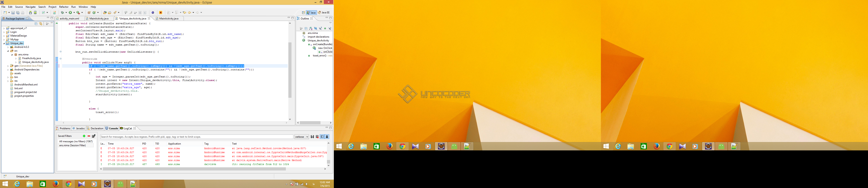868x188 pixels.
Task: Toggle Sort in the Outline toolbar
Action: point(311,29)
